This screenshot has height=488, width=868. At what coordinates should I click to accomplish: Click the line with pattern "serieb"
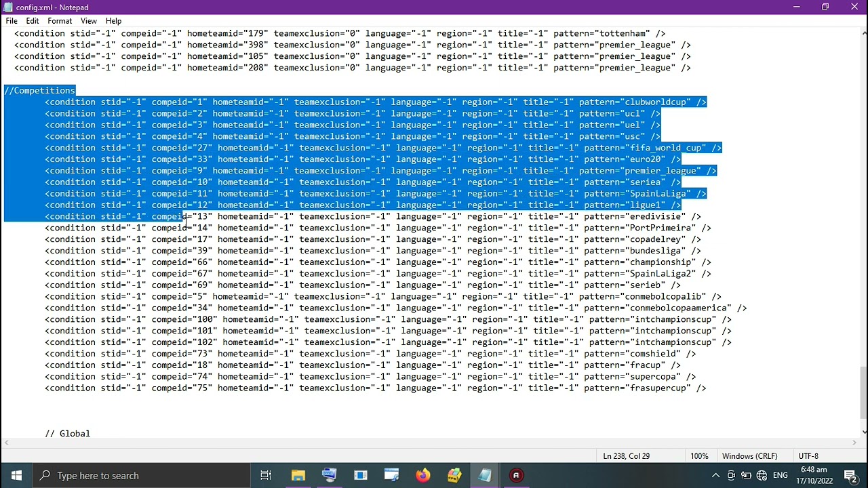[363, 285]
